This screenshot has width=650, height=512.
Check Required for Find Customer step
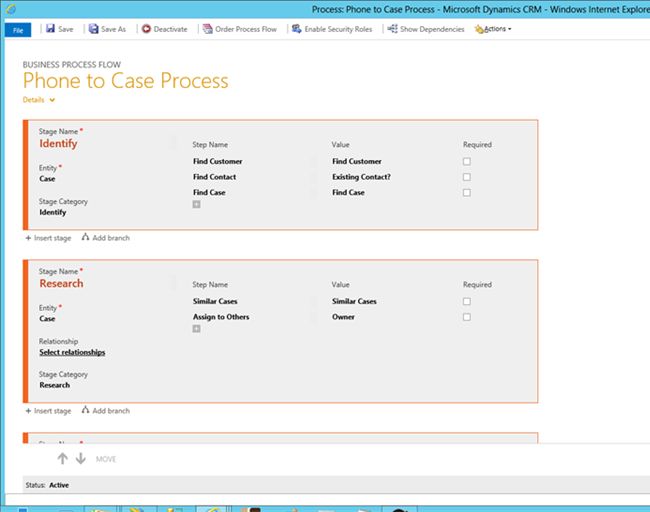[x=467, y=161]
